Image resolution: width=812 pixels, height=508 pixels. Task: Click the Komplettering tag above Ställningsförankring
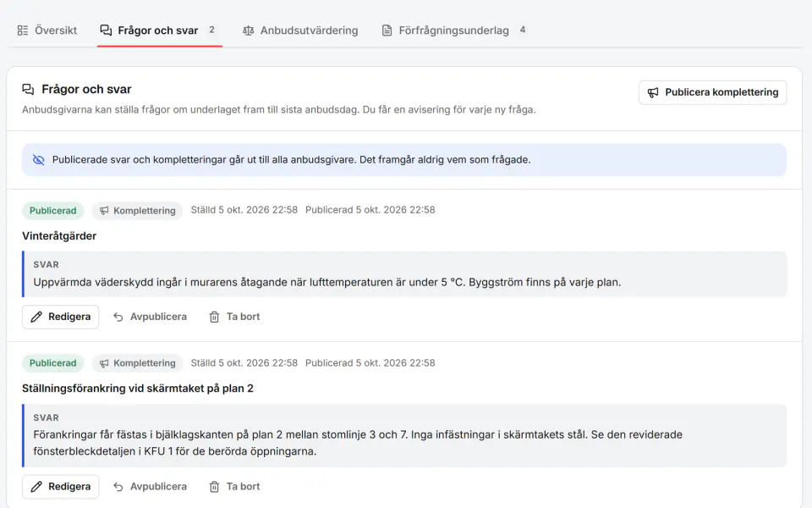(x=137, y=363)
